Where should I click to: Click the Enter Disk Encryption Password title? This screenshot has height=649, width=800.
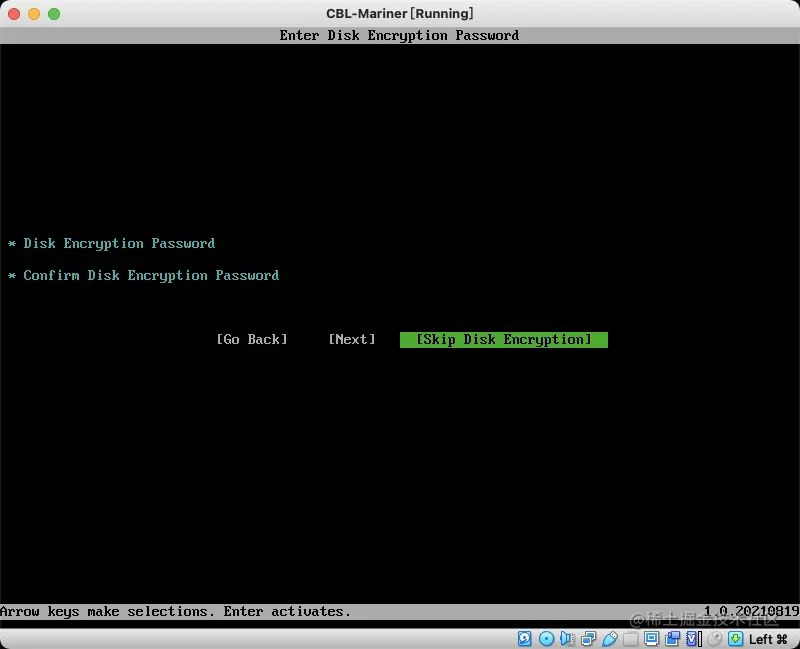[x=399, y=35]
